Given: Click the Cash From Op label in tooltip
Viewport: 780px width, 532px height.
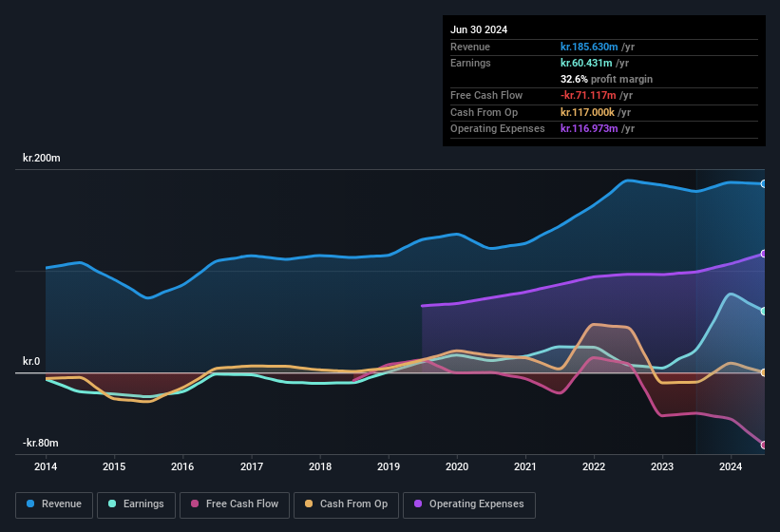Looking at the screenshot, I should click(484, 112).
